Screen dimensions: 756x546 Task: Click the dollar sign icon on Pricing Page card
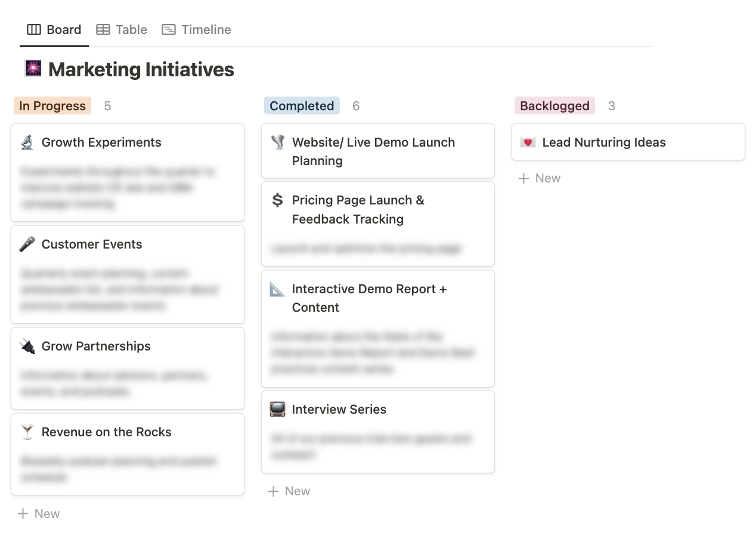click(277, 200)
